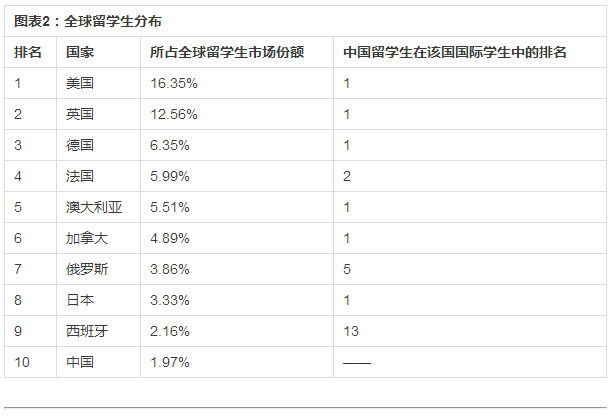Select the 1.97% share cell

170,362
